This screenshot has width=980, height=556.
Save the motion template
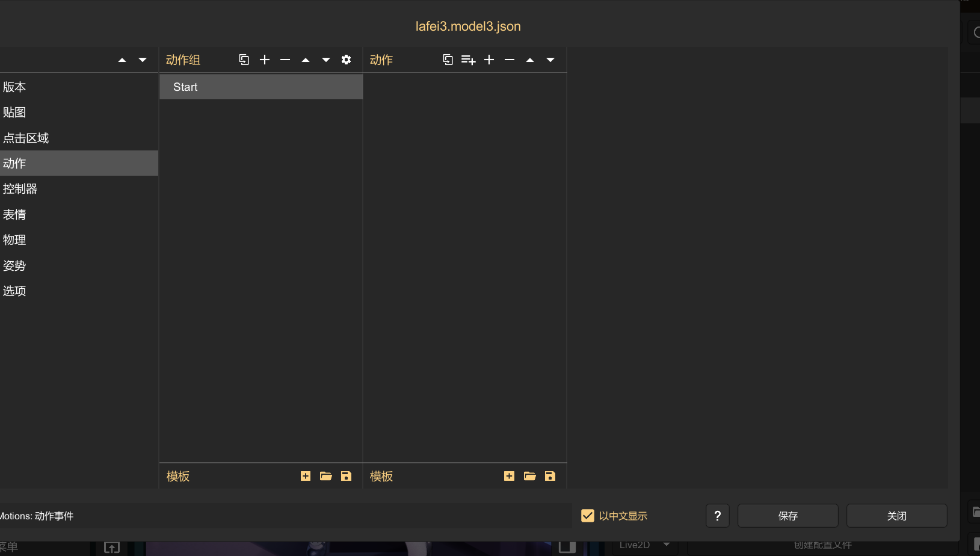pos(550,476)
